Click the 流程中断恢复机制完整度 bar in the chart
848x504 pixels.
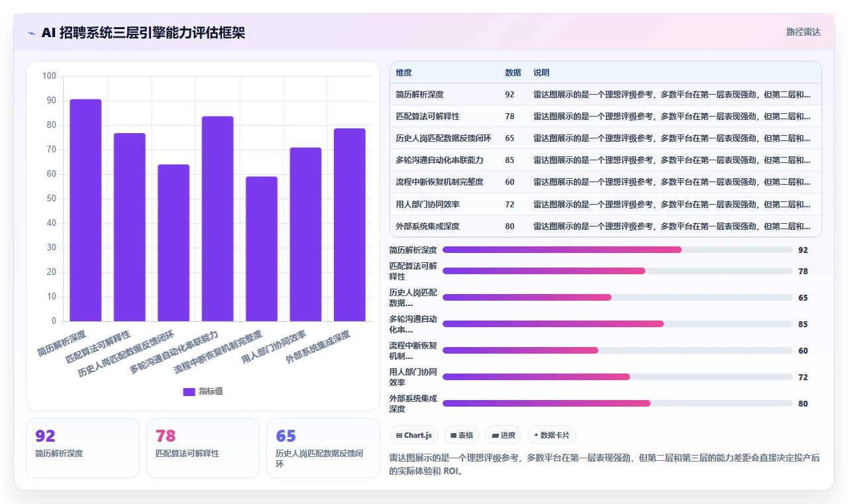pos(262,249)
